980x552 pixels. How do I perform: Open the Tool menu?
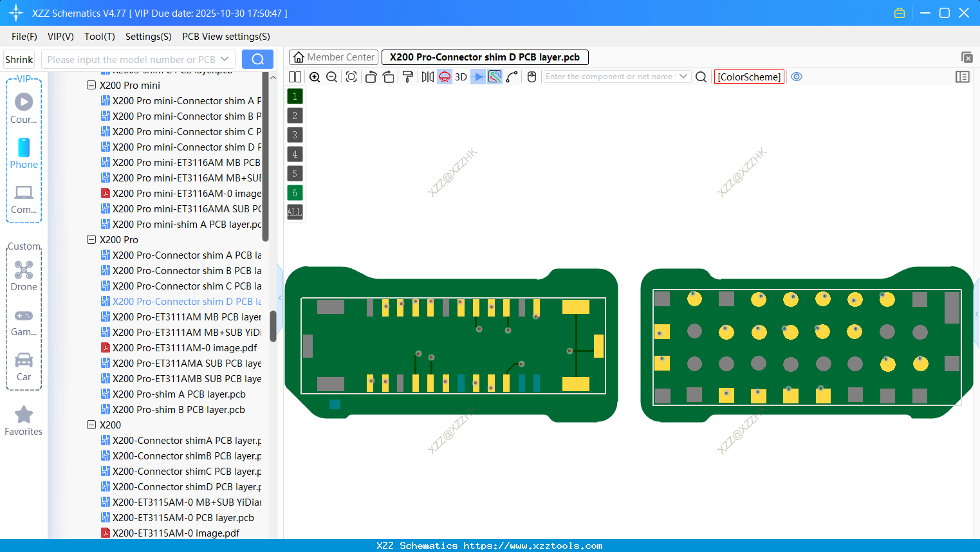pos(99,37)
